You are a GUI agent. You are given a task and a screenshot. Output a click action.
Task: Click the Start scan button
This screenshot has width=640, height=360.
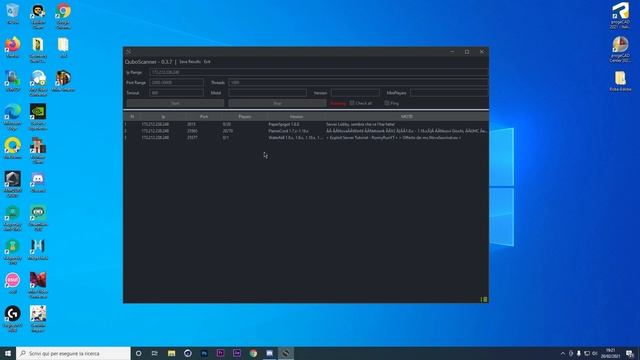click(x=175, y=103)
